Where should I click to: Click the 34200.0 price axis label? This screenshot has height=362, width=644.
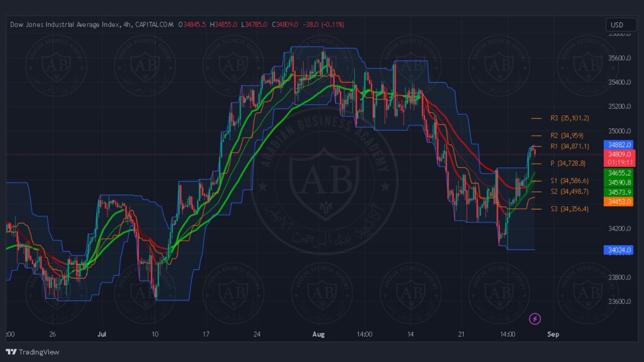click(620, 229)
